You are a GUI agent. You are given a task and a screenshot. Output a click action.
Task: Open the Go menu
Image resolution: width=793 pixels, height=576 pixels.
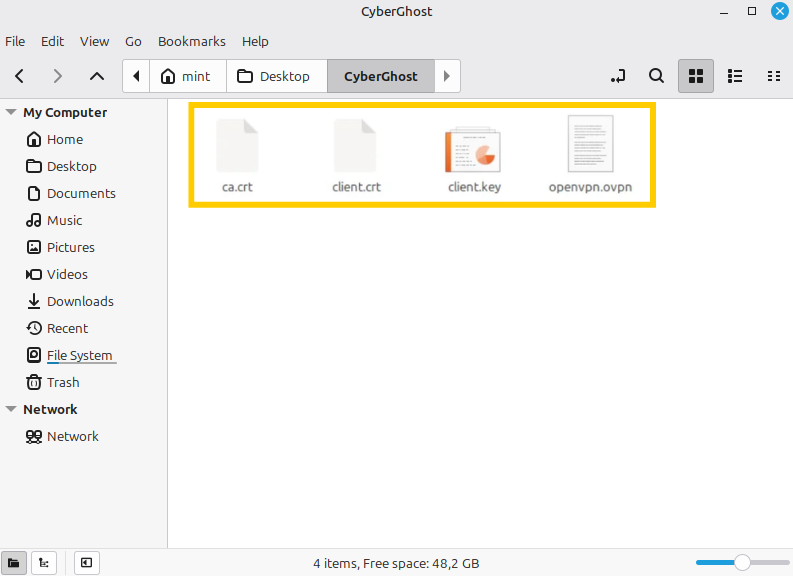tap(134, 41)
